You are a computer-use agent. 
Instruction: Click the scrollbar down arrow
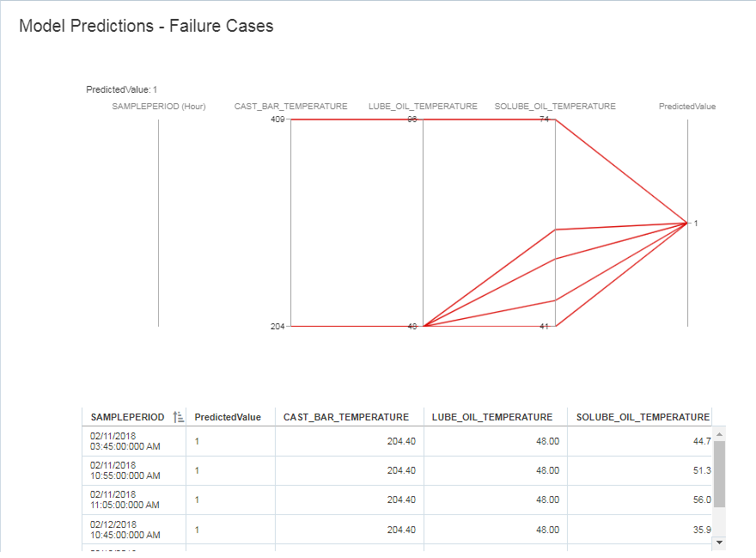point(718,542)
